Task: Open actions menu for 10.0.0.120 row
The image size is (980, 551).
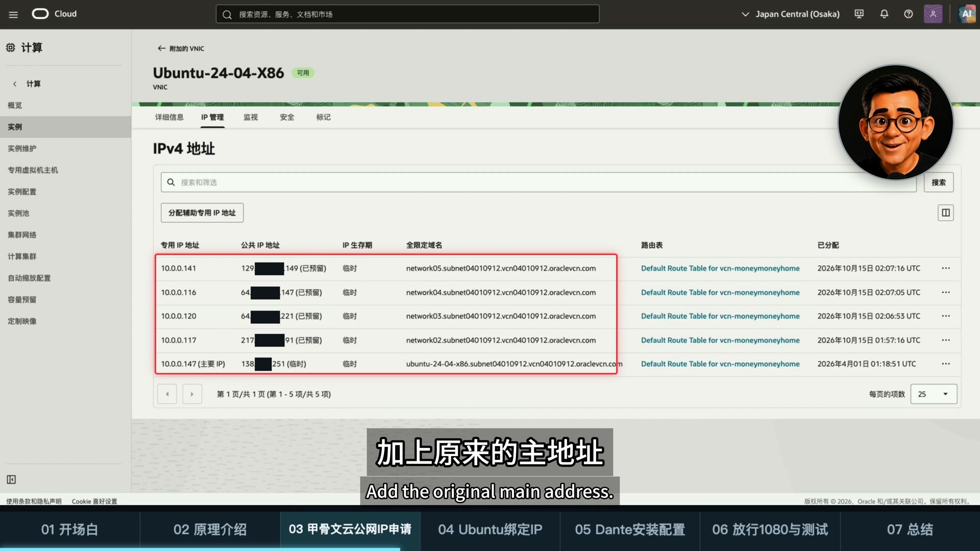Action: click(x=946, y=316)
